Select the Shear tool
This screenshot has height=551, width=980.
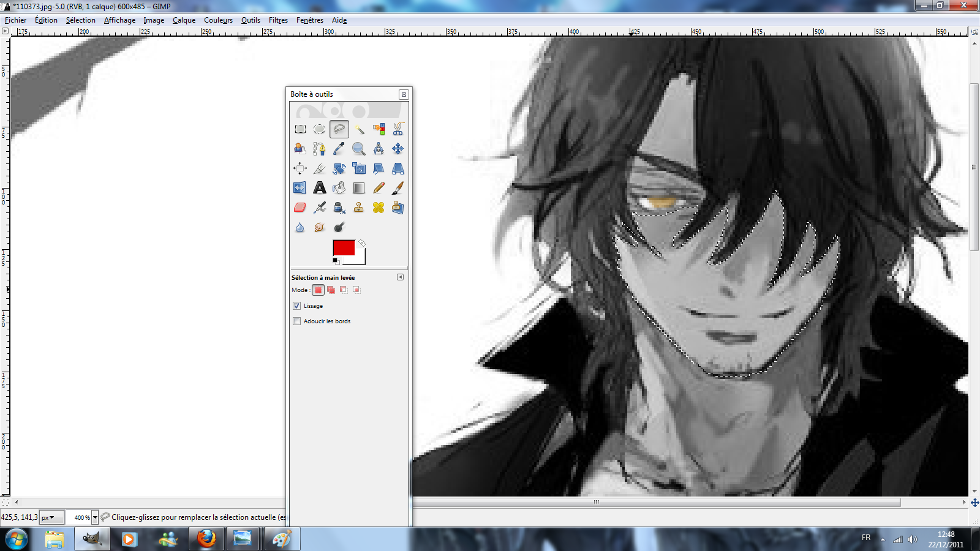(379, 168)
